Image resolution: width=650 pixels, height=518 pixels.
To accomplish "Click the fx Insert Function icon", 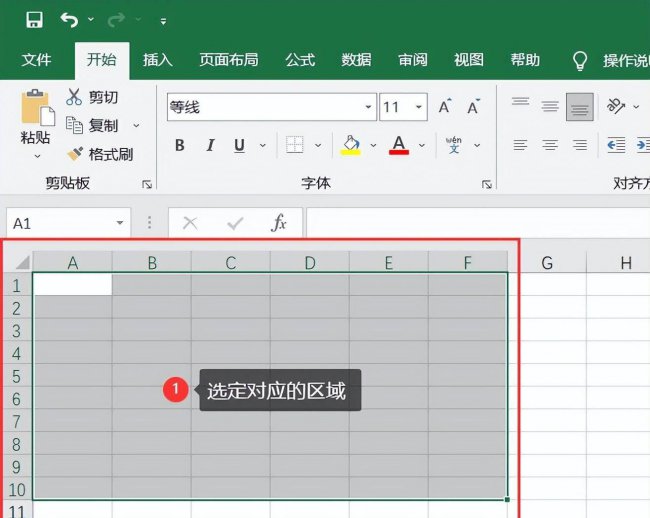I will click(x=279, y=223).
